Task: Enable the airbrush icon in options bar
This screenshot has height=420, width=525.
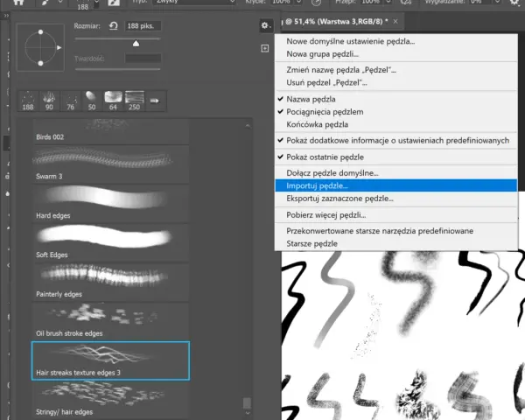Action: click(406, 3)
